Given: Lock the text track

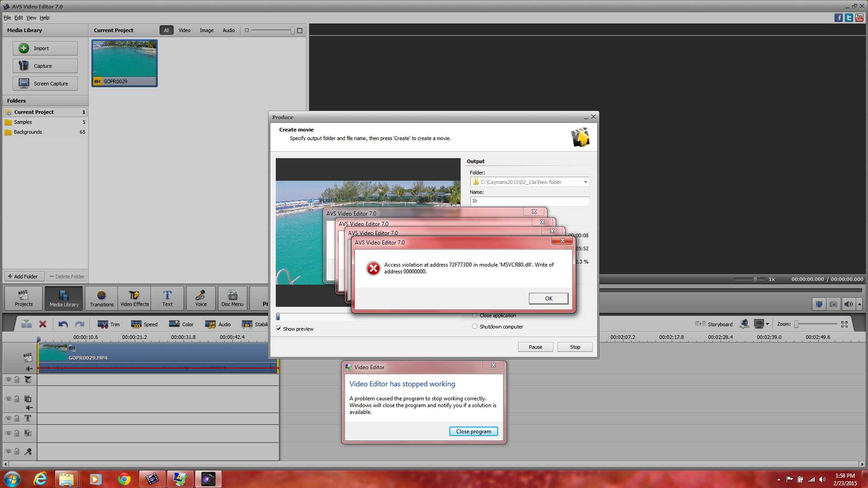Looking at the screenshot, I should (17, 418).
